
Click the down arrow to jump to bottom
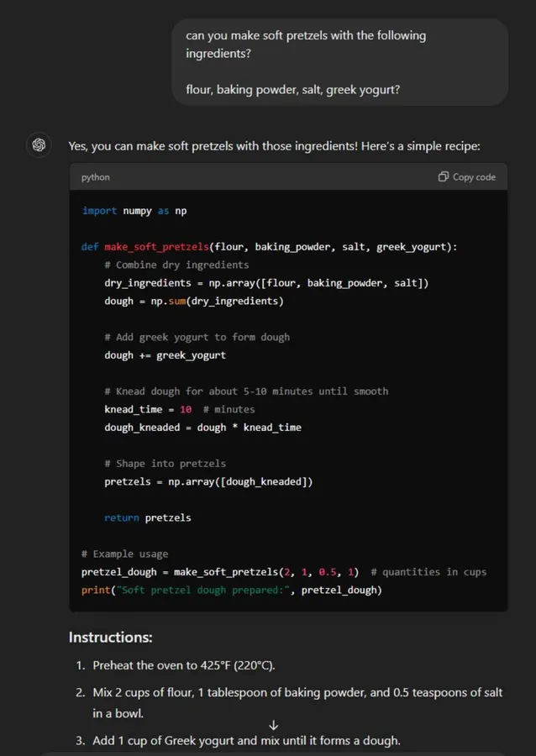point(274,725)
